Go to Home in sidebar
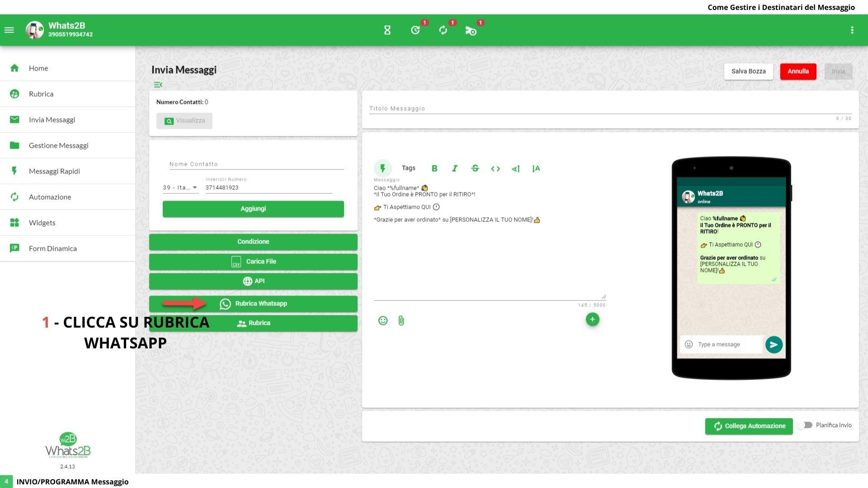Viewport: 868px width, 488px height. pyautogui.click(x=68, y=68)
